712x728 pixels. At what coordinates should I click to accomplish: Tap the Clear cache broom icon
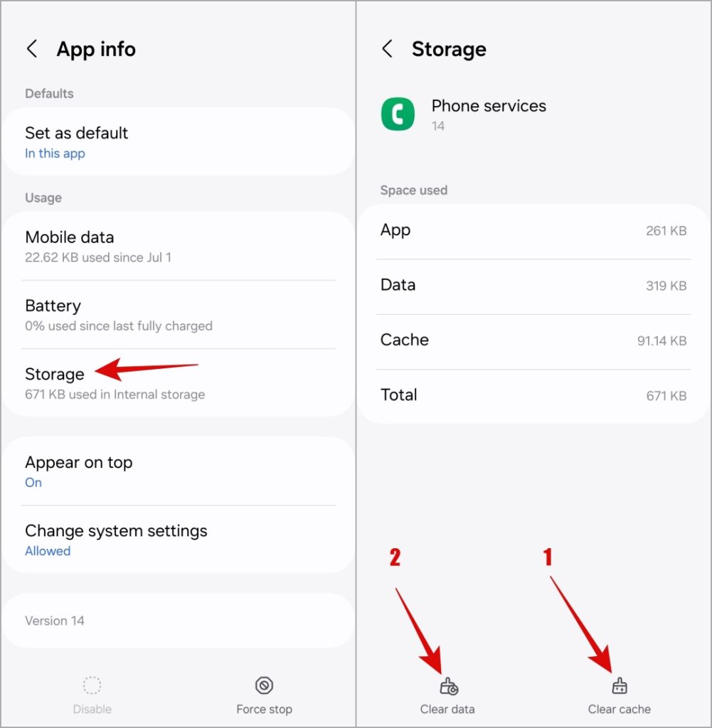[x=619, y=686]
